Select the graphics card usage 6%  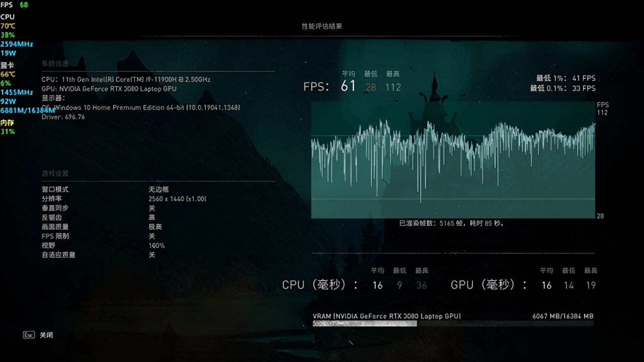pos(6,83)
